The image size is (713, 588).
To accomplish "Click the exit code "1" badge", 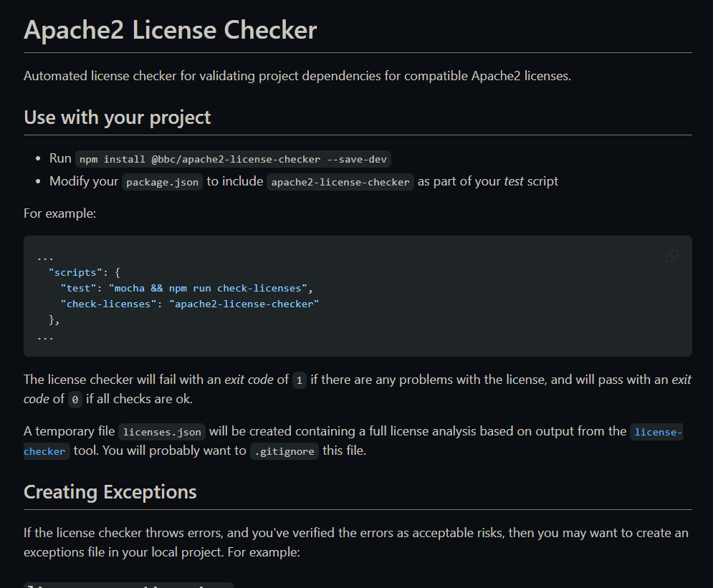I will click(x=299, y=380).
